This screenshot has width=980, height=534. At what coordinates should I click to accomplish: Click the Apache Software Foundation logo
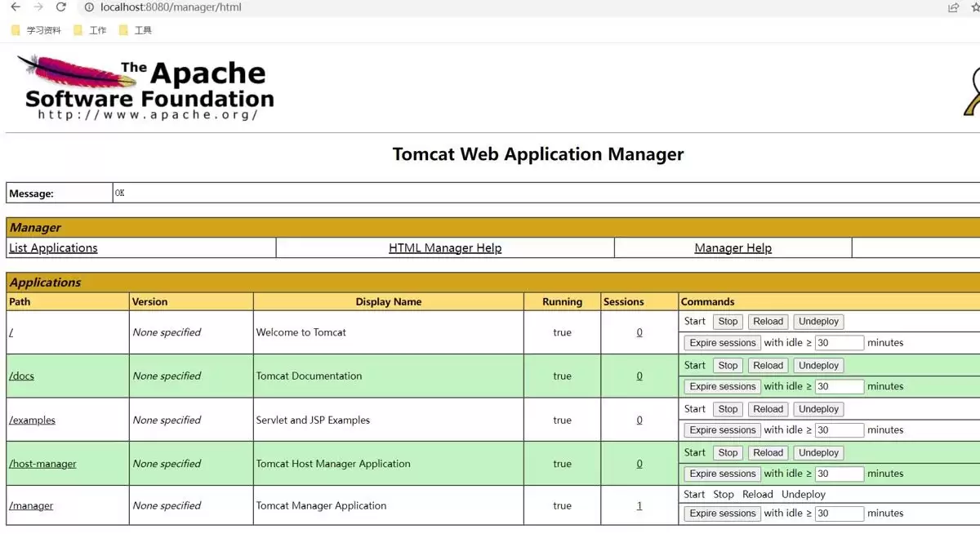point(145,87)
